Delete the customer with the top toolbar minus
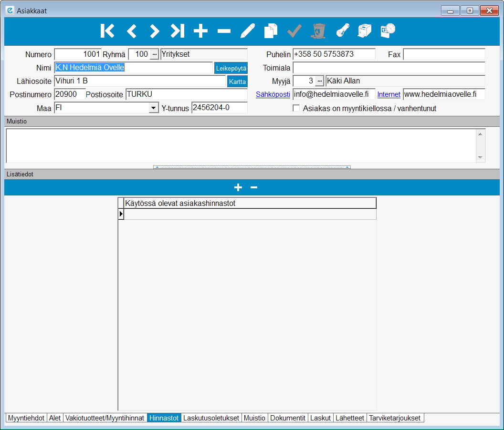Viewport: 504px width, 430px height. (224, 31)
